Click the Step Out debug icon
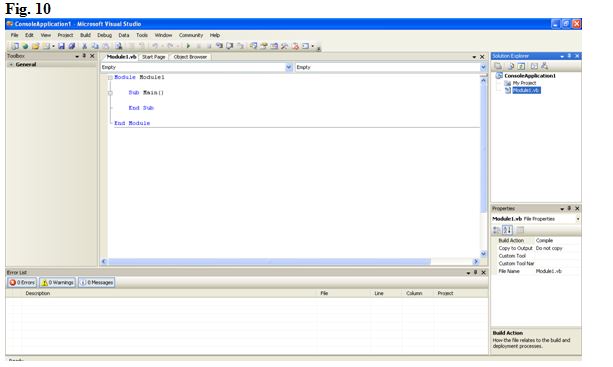This screenshot has width=613, height=367. (240, 46)
